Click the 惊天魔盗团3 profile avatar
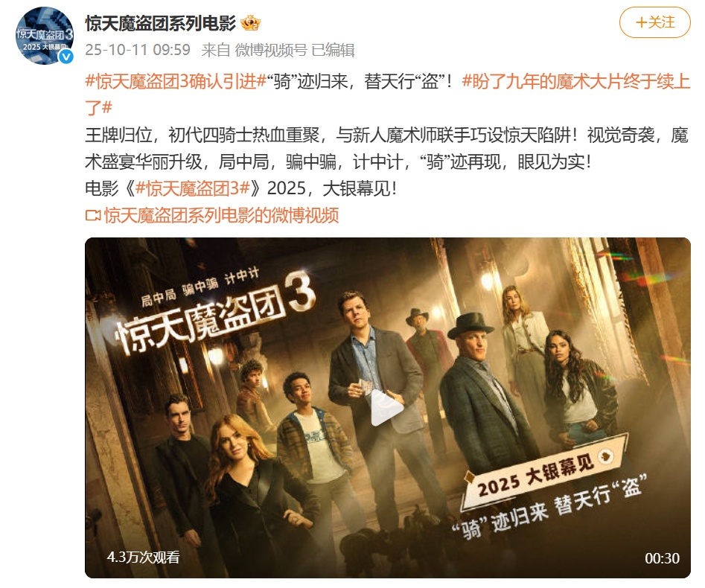The height and width of the screenshot is (588, 705). click(x=45, y=36)
